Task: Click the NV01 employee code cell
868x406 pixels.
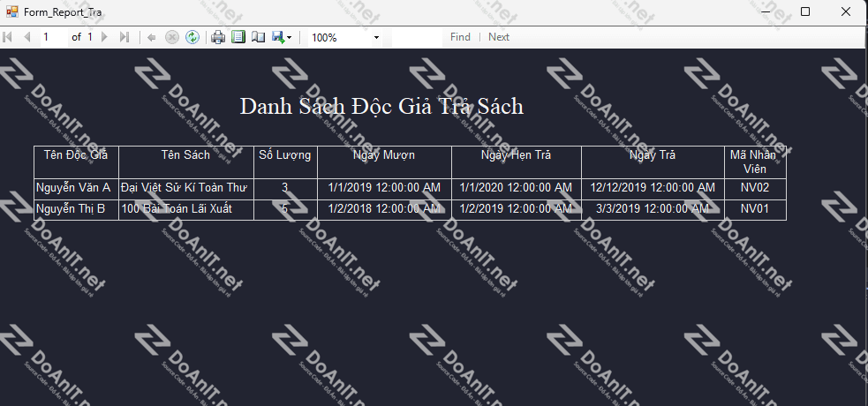Action: tap(755, 210)
